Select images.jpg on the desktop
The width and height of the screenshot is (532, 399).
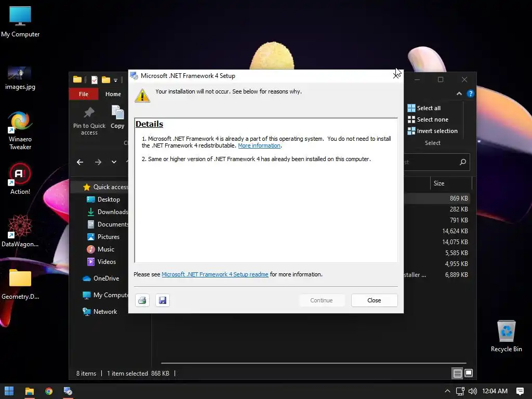(x=20, y=78)
